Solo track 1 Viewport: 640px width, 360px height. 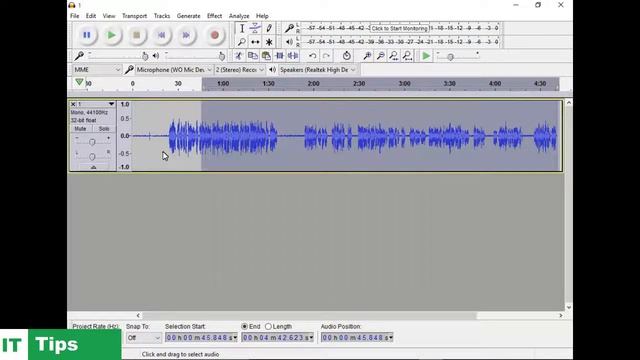click(x=104, y=129)
